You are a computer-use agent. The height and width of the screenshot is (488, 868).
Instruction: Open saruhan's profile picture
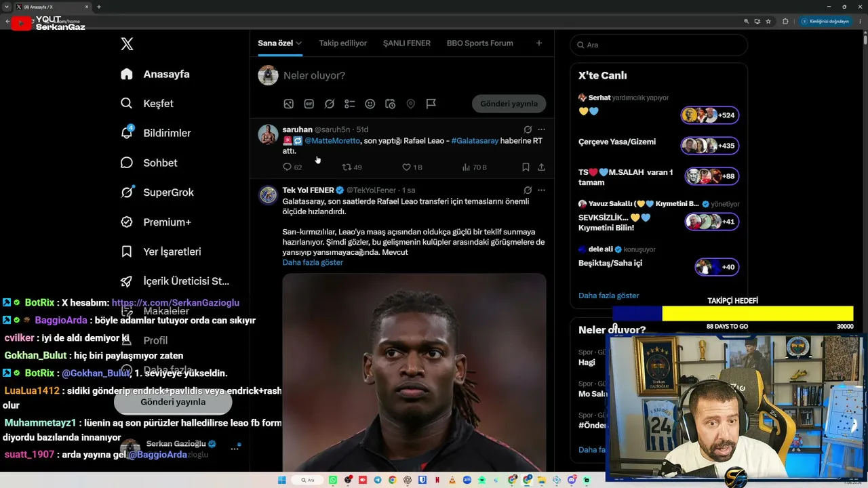[x=269, y=134]
